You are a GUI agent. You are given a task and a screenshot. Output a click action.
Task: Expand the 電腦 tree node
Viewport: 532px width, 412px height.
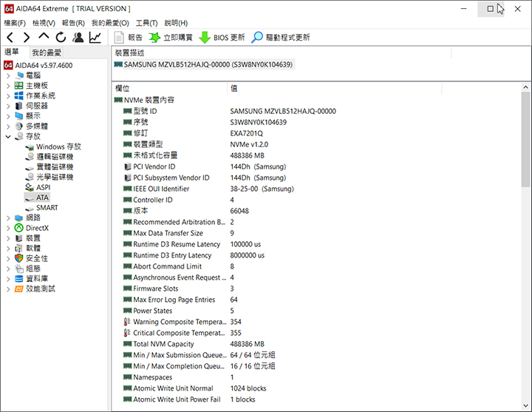[8, 75]
